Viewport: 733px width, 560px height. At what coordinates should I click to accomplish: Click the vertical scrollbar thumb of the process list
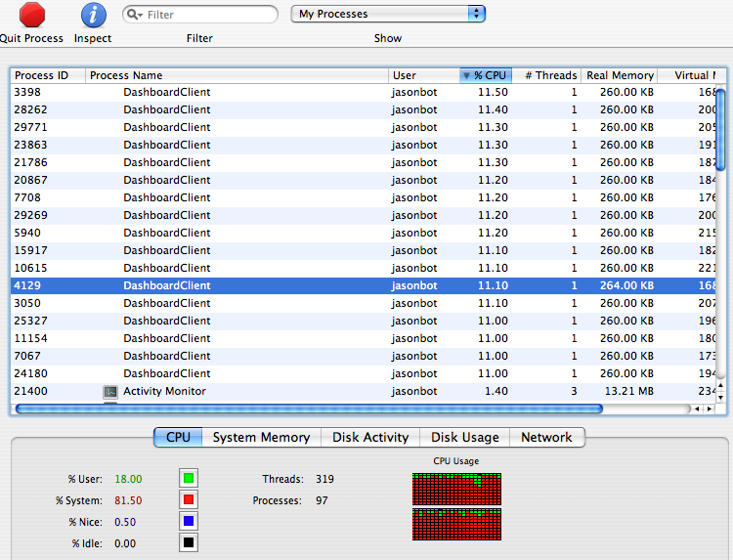click(721, 129)
